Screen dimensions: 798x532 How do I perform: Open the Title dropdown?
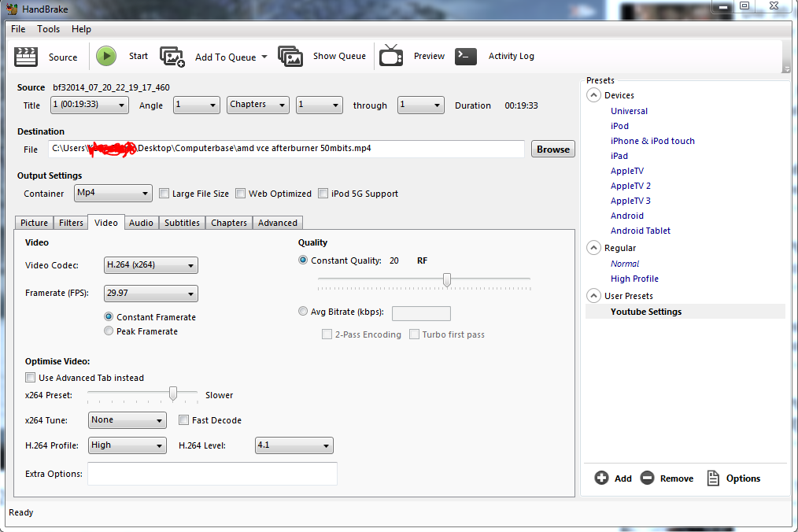[90, 105]
